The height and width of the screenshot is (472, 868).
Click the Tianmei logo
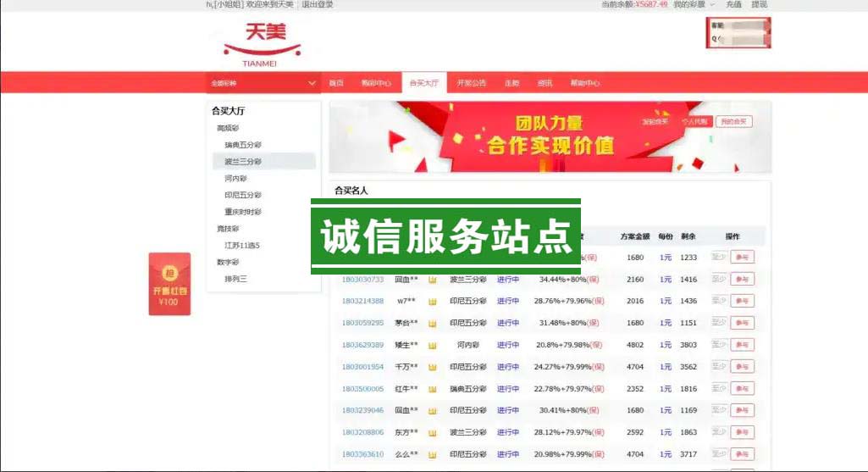point(262,42)
